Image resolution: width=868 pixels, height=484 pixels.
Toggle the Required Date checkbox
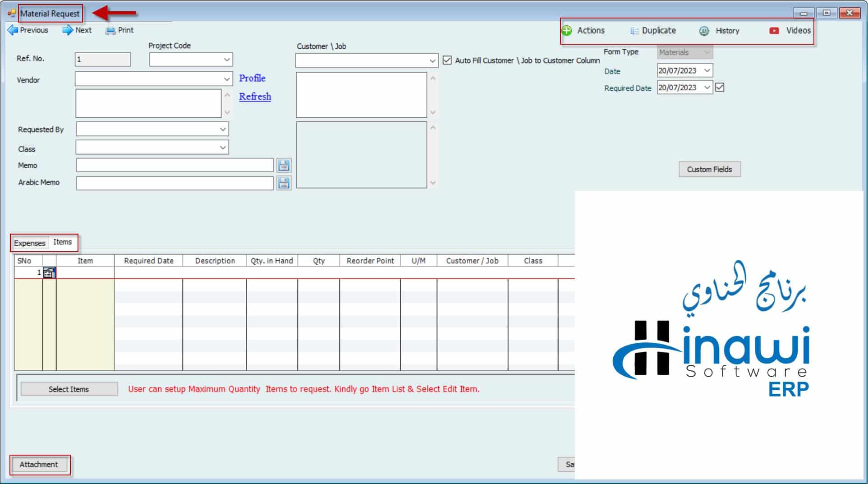[x=720, y=88]
